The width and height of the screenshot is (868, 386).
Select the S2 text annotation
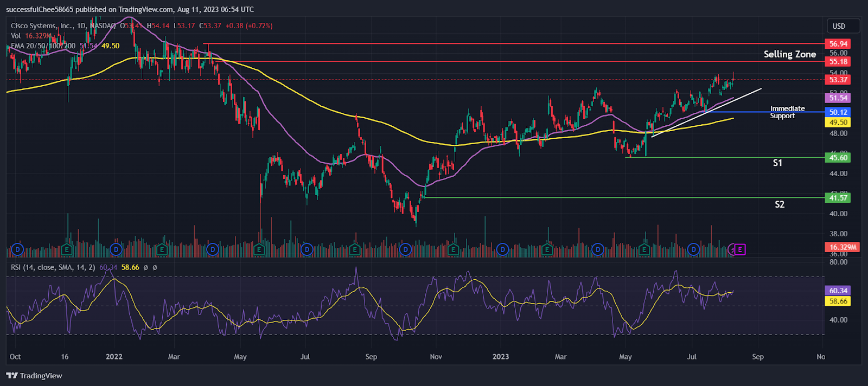(x=780, y=204)
